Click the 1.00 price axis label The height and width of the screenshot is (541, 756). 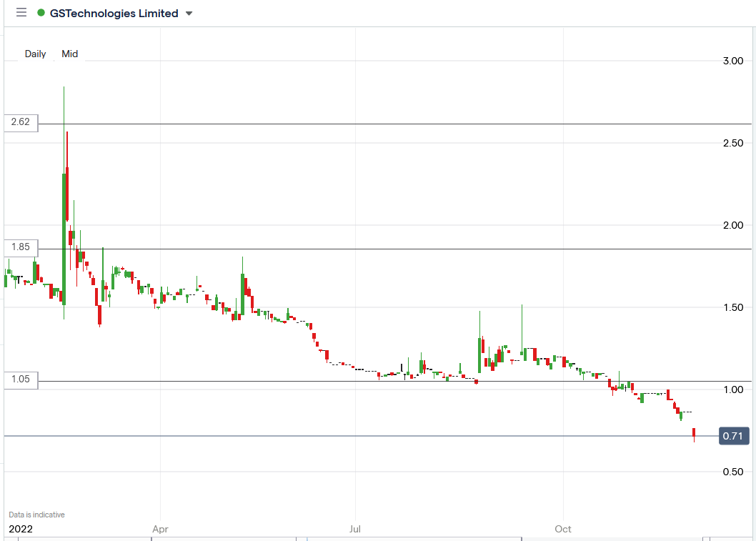[733, 389]
